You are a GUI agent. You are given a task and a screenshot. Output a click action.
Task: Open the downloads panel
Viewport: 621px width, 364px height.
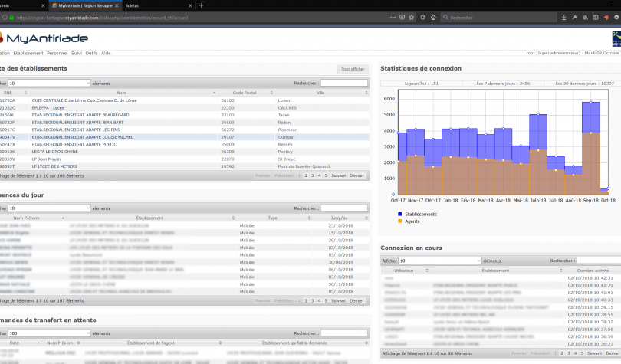[564, 18]
